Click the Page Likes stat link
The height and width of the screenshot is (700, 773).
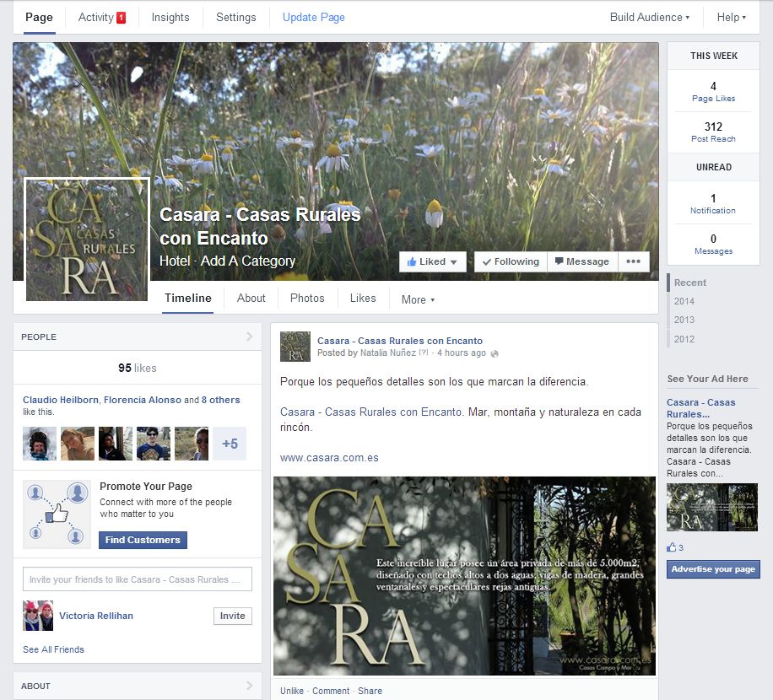[x=713, y=98]
